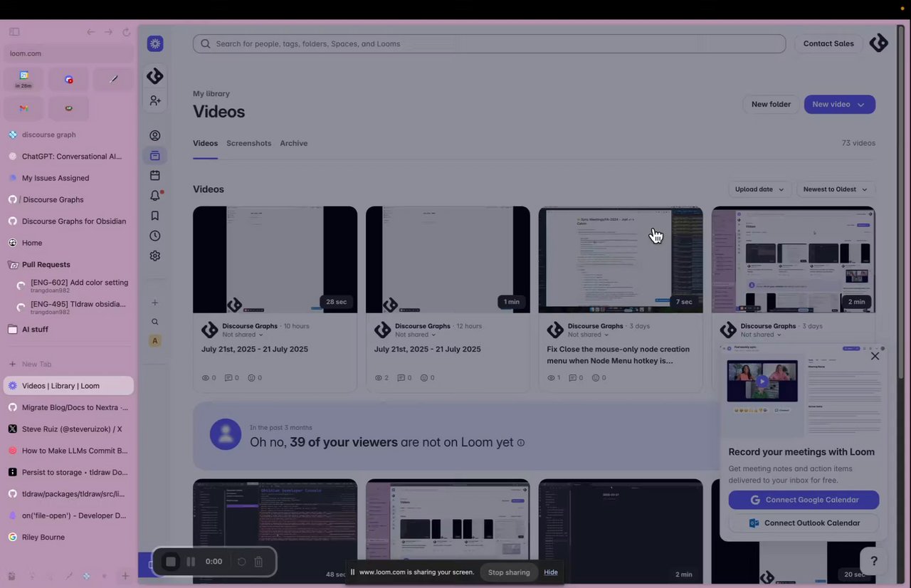Restart the recording with restart icon
The width and height of the screenshot is (911, 588).
(x=241, y=562)
